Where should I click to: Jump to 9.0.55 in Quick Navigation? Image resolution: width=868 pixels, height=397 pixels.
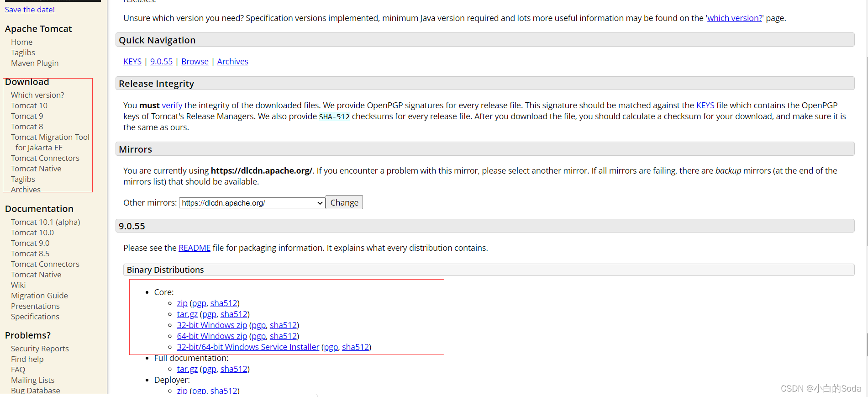tap(161, 62)
